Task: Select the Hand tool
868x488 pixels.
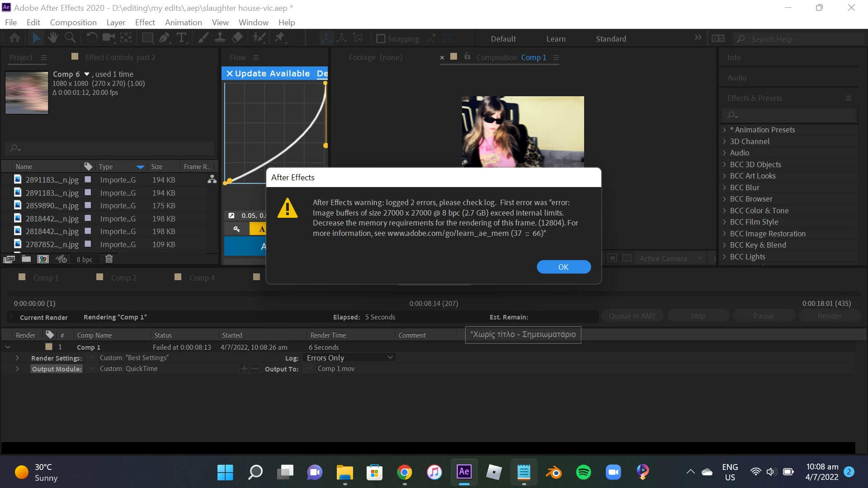Action: tap(53, 38)
